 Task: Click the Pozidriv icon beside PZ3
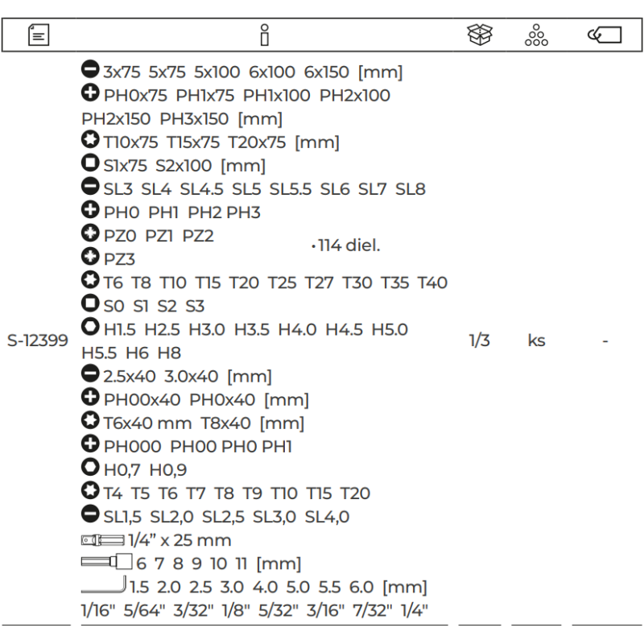point(91,259)
